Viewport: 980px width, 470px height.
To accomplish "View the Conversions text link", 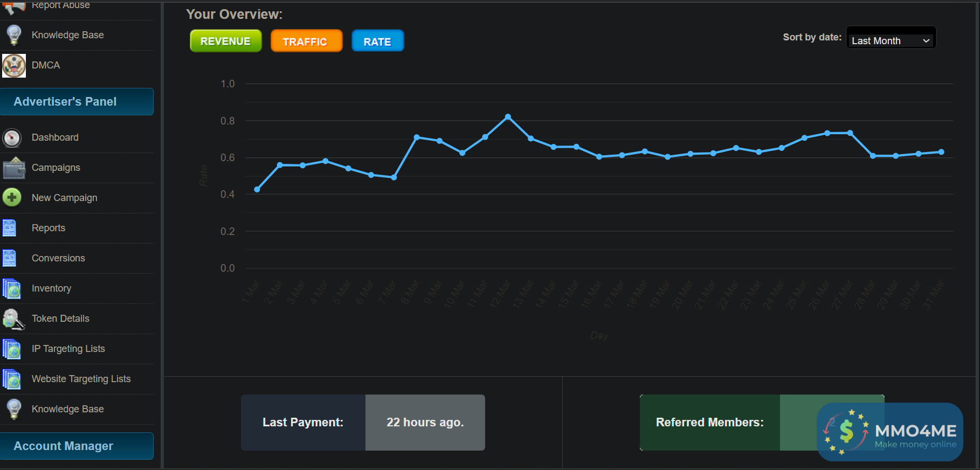I will [x=58, y=258].
